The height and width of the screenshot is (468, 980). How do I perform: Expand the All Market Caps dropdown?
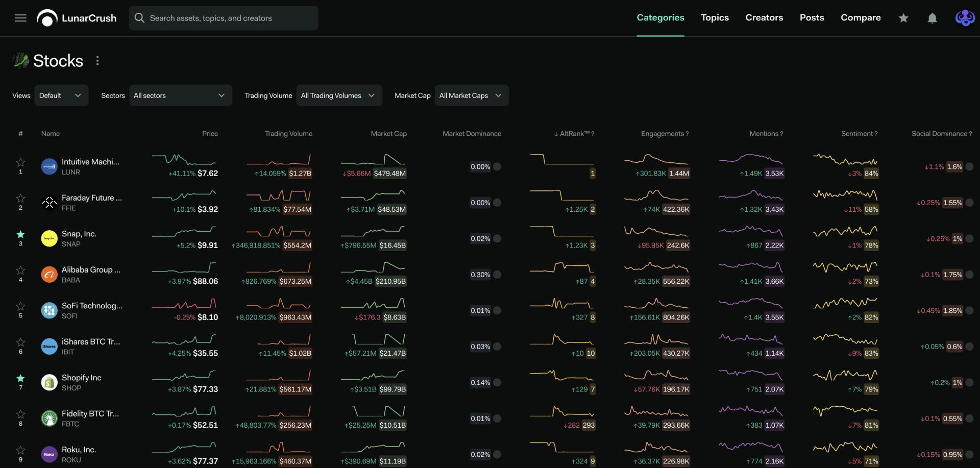coord(472,95)
